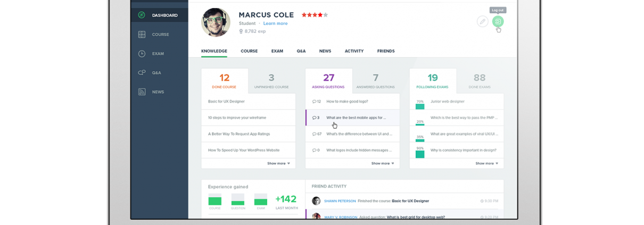Switch to Answered Questions tab
The image size is (644, 225).
pyautogui.click(x=376, y=81)
